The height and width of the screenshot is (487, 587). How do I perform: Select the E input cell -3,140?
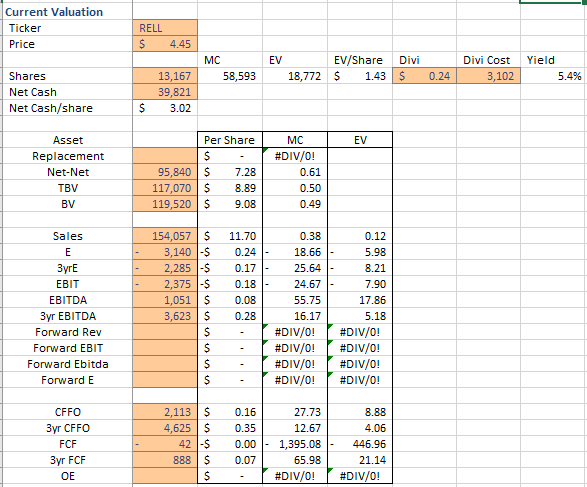click(x=165, y=252)
